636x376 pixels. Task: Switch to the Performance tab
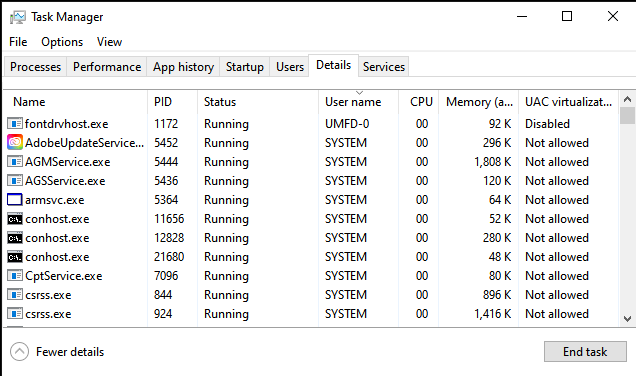pyautogui.click(x=107, y=67)
